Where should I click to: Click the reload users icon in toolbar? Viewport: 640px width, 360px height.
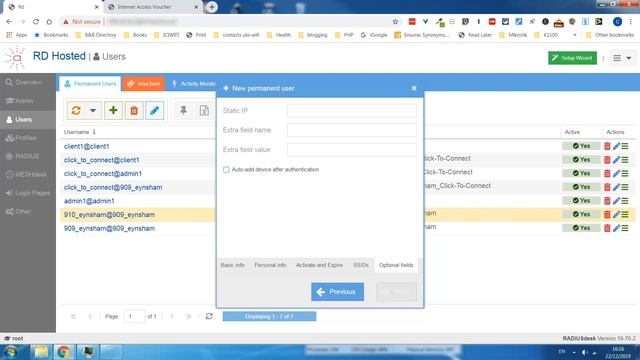(76, 110)
